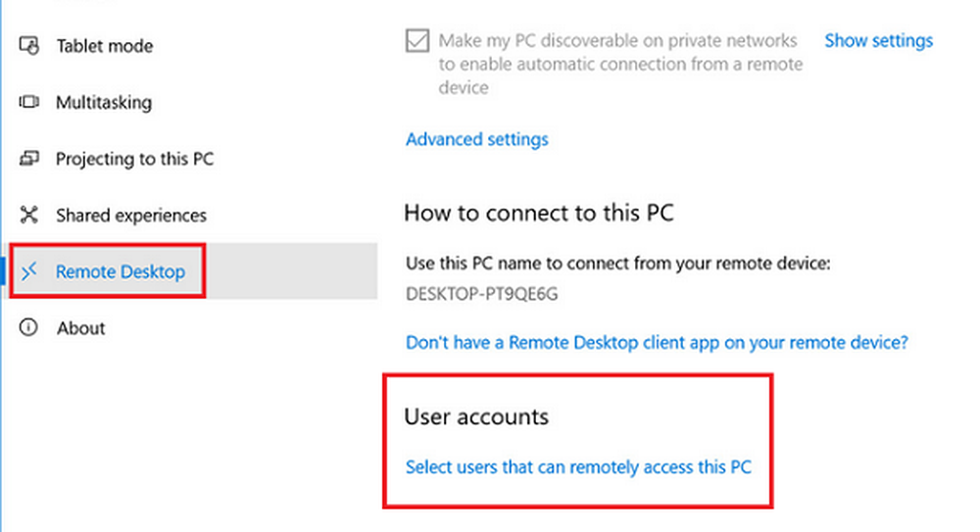Click the Multitasking icon in sidebar
The height and width of the screenshot is (532, 980).
point(29,102)
